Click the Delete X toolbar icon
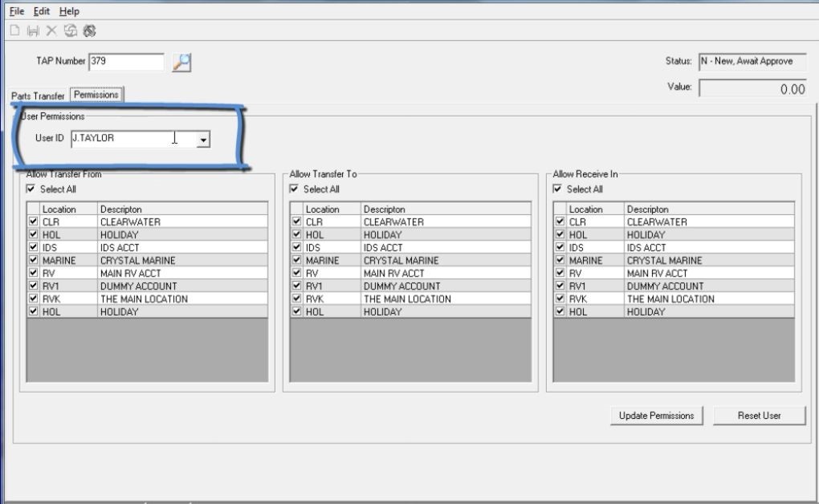Viewport: 819px width, 504px height. click(51, 30)
